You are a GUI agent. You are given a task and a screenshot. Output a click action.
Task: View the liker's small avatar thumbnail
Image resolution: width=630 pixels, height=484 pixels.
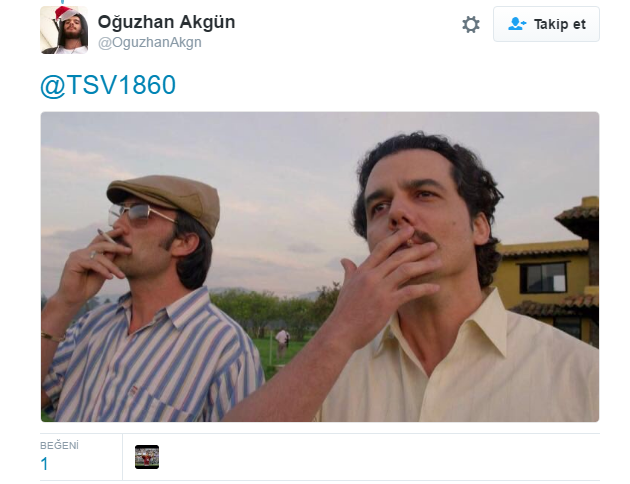point(147,457)
